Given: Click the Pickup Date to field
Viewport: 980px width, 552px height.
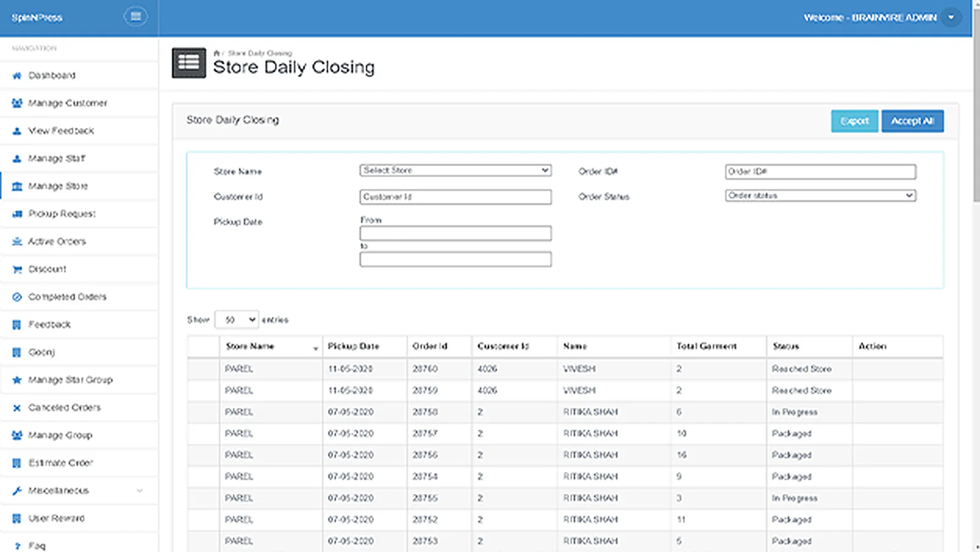Looking at the screenshot, I should tap(455, 259).
